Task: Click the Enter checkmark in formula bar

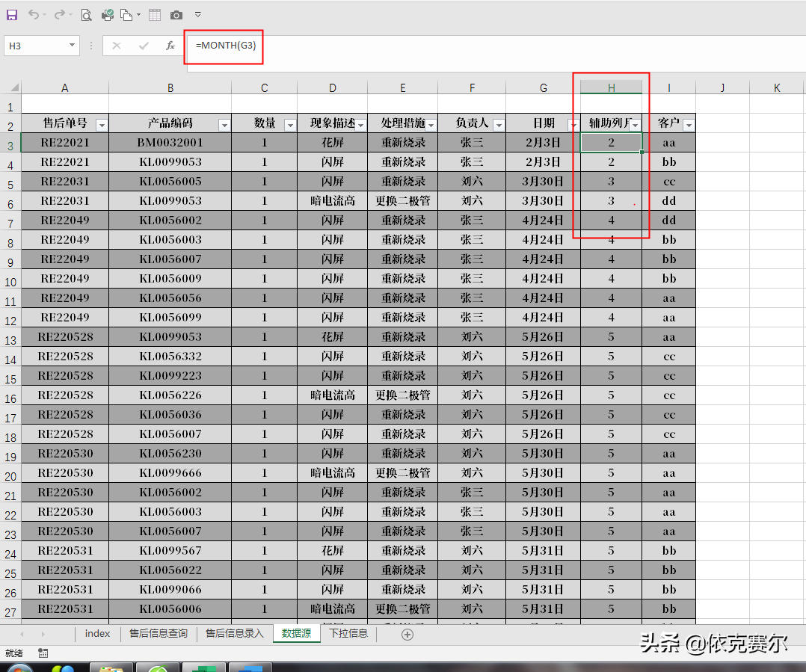Action: [x=144, y=46]
